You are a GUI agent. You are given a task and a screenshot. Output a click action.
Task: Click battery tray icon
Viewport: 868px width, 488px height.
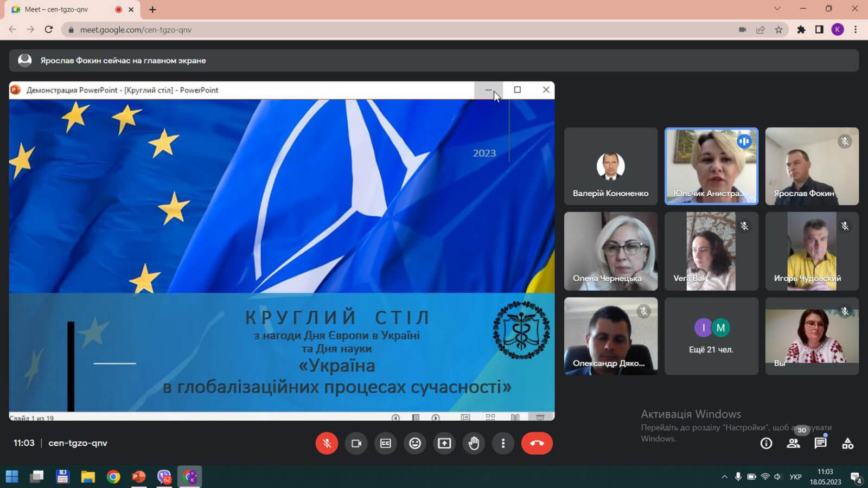[751, 477]
